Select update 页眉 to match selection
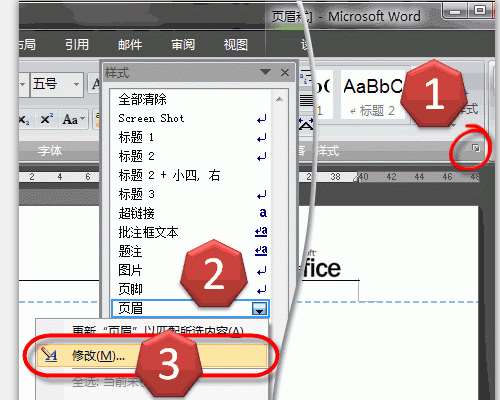This screenshot has height=400, width=500. 157,331
